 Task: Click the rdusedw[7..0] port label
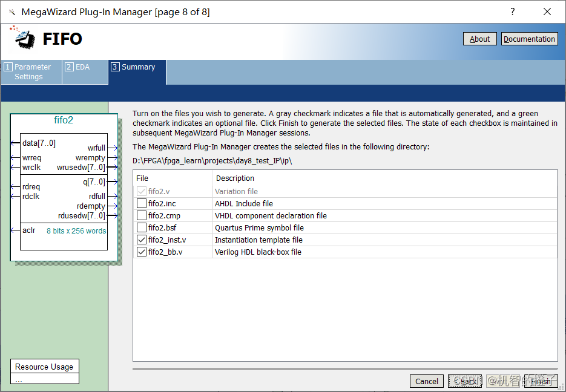click(x=82, y=215)
